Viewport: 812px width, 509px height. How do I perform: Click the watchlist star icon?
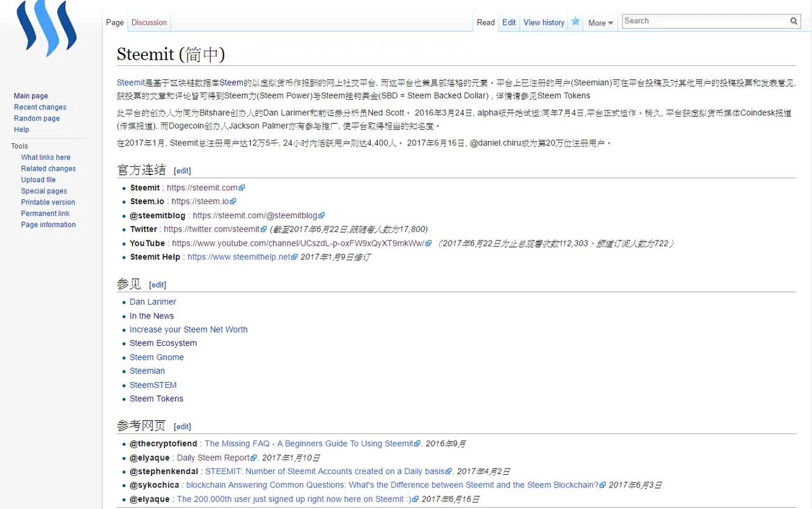pyautogui.click(x=575, y=22)
